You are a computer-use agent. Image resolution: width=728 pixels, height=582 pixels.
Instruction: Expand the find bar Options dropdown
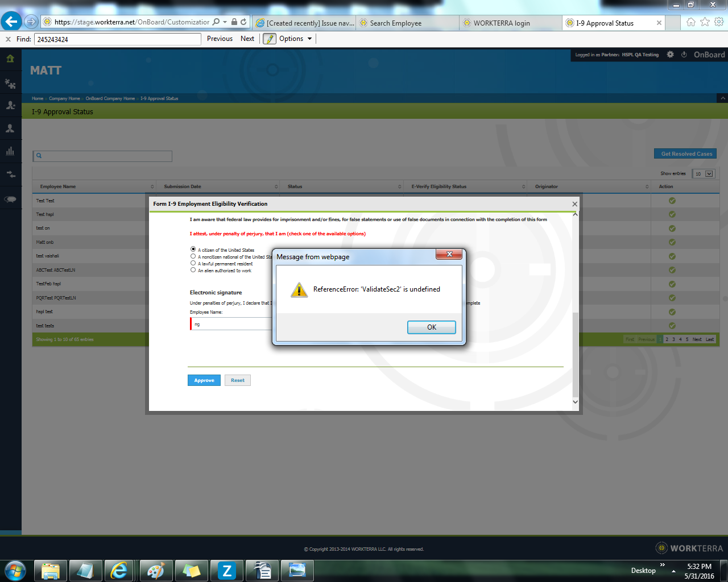coord(295,39)
